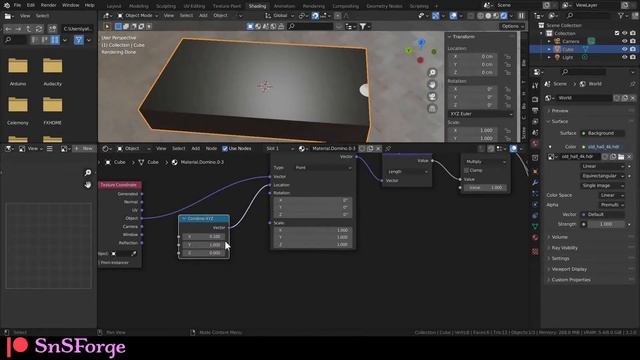Image resolution: width=640 pixels, height=360 pixels.
Task: Toggle Collection exclude checkbox in outliner
Action: tap(617, 33)
